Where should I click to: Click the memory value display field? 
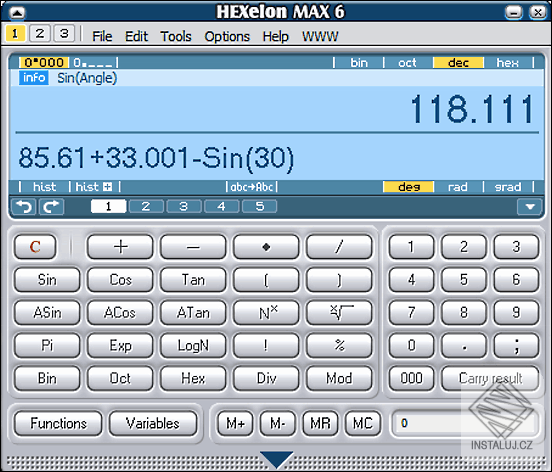(x=465, y=423)
